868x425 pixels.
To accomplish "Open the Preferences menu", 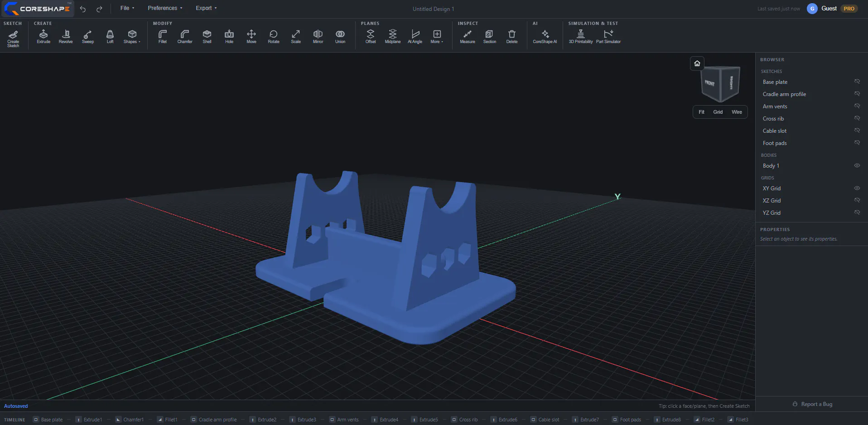I will coord(165,8).
